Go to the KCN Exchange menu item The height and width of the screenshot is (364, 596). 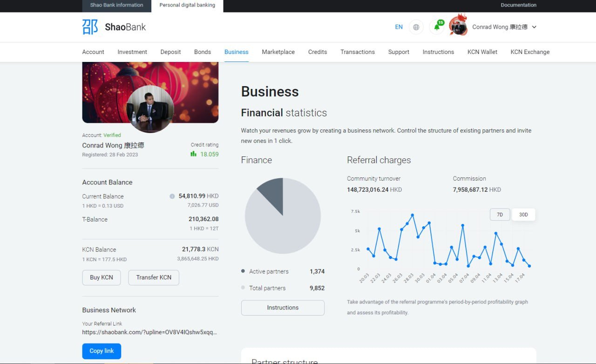tap(530, 52)
